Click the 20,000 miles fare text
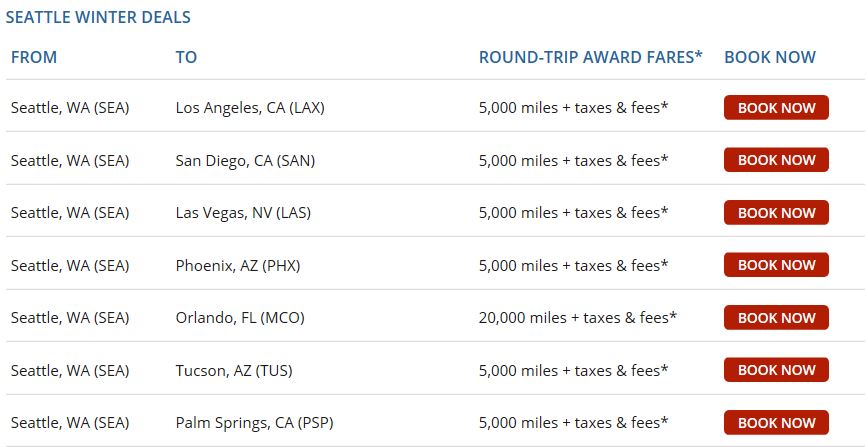This screenshot has width=868, height=447. 578,318
